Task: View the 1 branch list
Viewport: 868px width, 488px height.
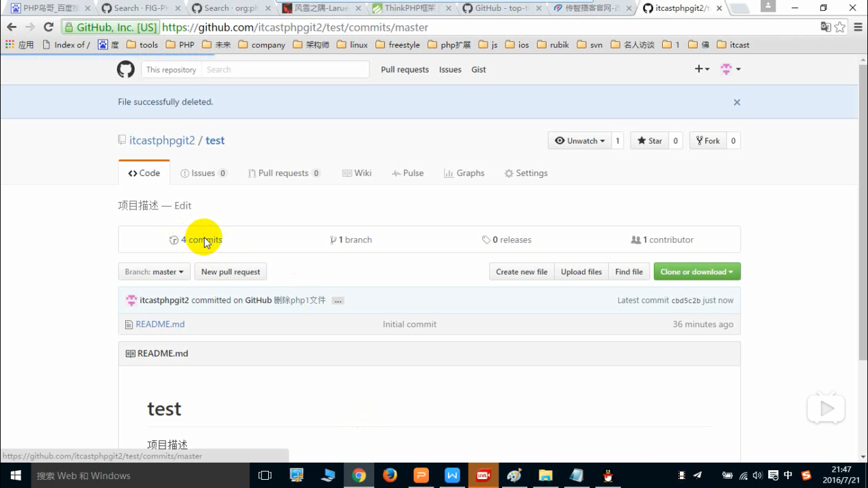Action: 351,240
